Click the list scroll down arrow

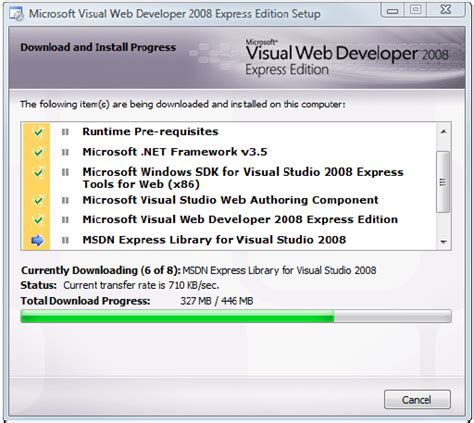click(443, 242)
